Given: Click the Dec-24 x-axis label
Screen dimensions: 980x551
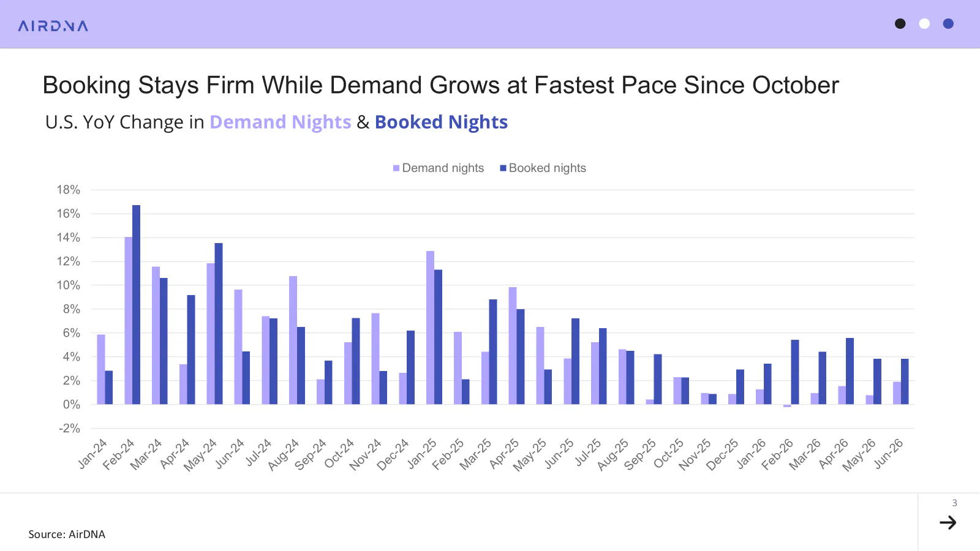Looking at the screenshot, I should coord(393,455).
